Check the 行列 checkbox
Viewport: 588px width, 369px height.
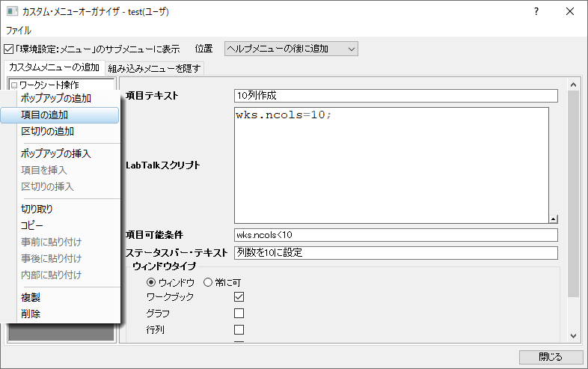click(x=239, y=329)
